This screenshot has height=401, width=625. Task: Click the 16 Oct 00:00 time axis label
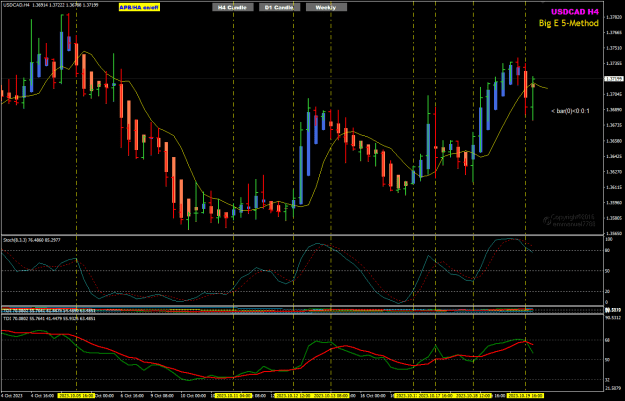(x=373, y=396)
